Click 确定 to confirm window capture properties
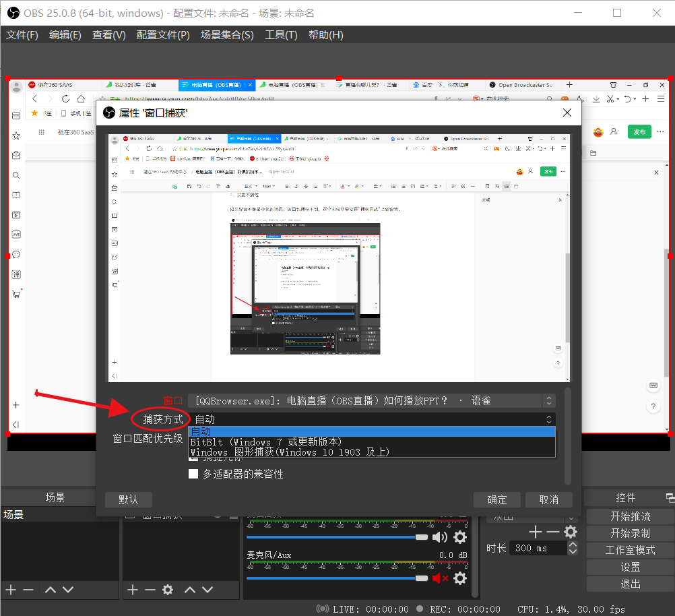675x616 pixels. (497, 499)
